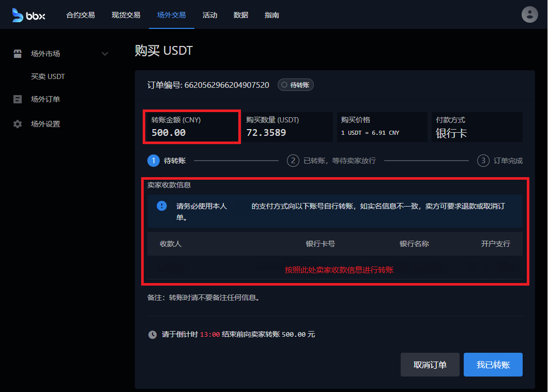Click the 卖家收款信息 heading

169,185
